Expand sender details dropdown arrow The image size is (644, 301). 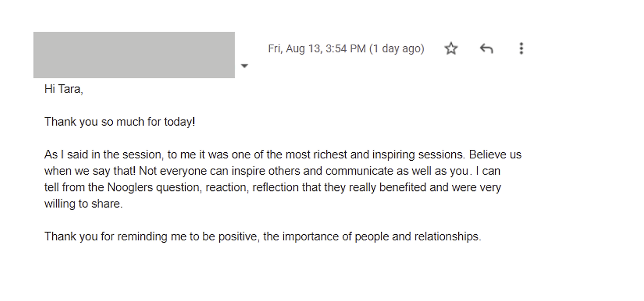[x=245, y=66]
